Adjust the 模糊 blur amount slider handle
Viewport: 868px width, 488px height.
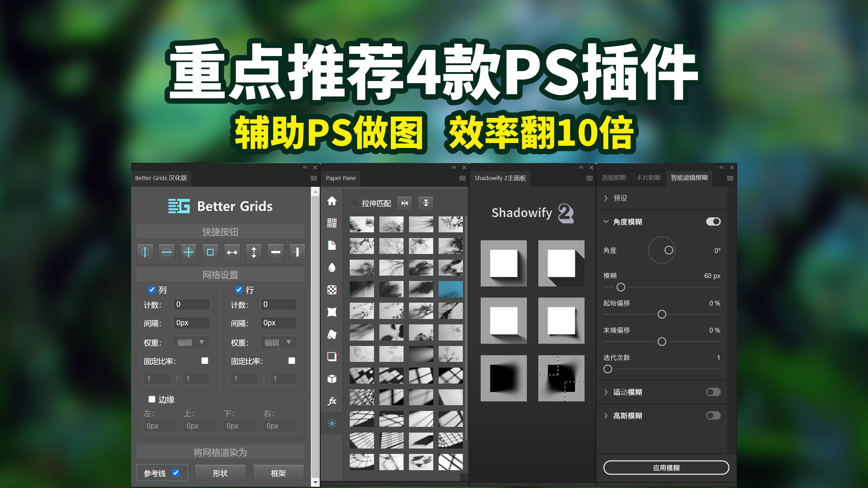point(621,287)
